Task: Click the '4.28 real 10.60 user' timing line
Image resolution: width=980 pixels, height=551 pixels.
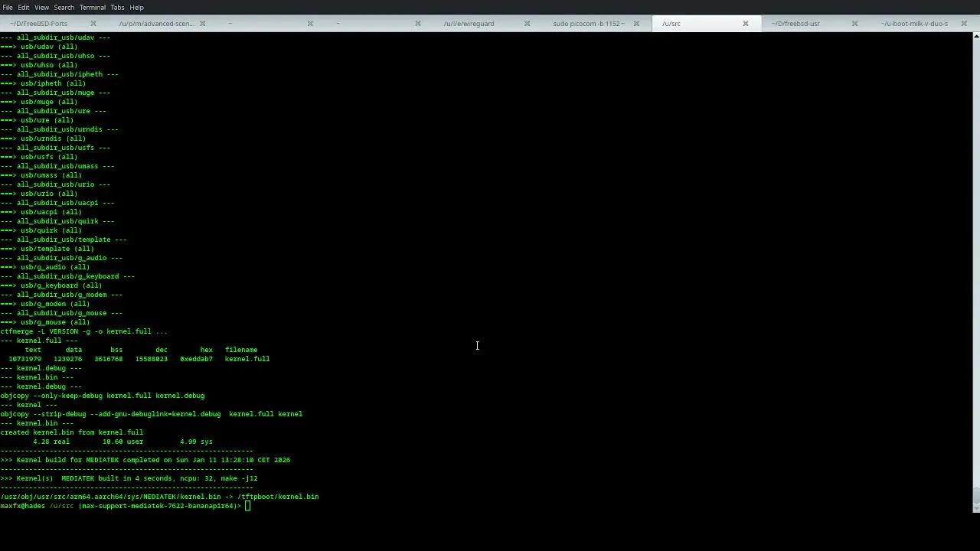Action: click(122, 442)
